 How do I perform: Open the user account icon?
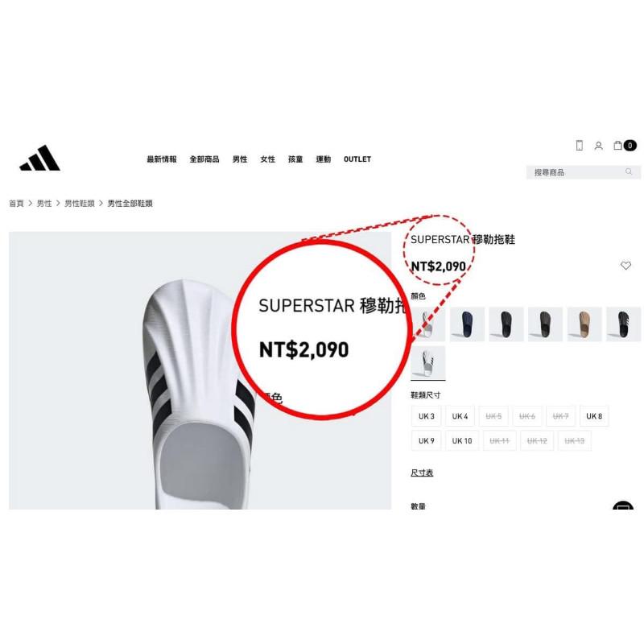598,146
